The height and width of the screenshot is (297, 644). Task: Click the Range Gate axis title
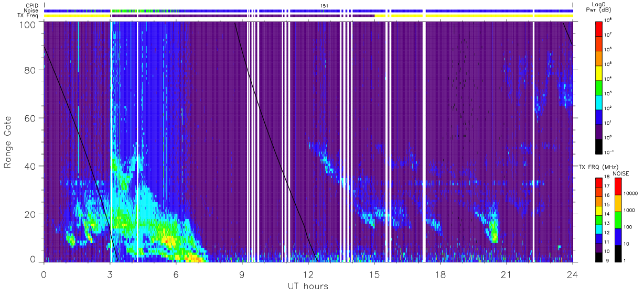[8, 142]
